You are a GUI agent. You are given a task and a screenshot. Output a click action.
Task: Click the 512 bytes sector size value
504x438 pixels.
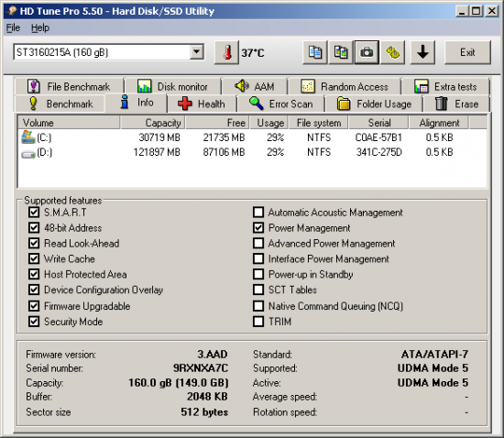(x=204, y=412)
